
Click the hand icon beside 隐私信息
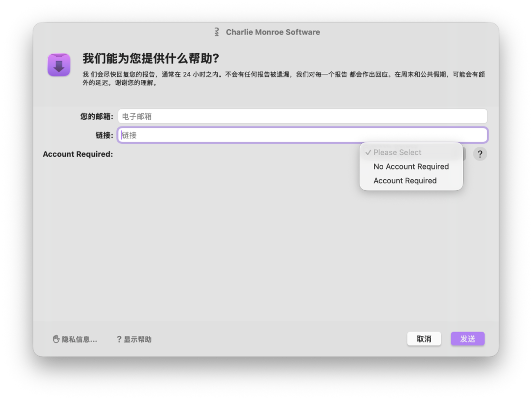[56, 339]
